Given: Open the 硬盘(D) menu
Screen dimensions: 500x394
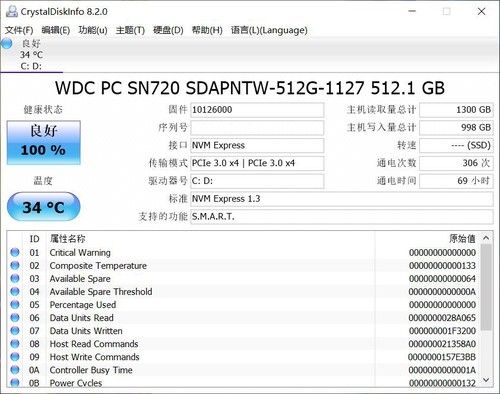Looking at the screenshot, I should (x=168, y=30).
